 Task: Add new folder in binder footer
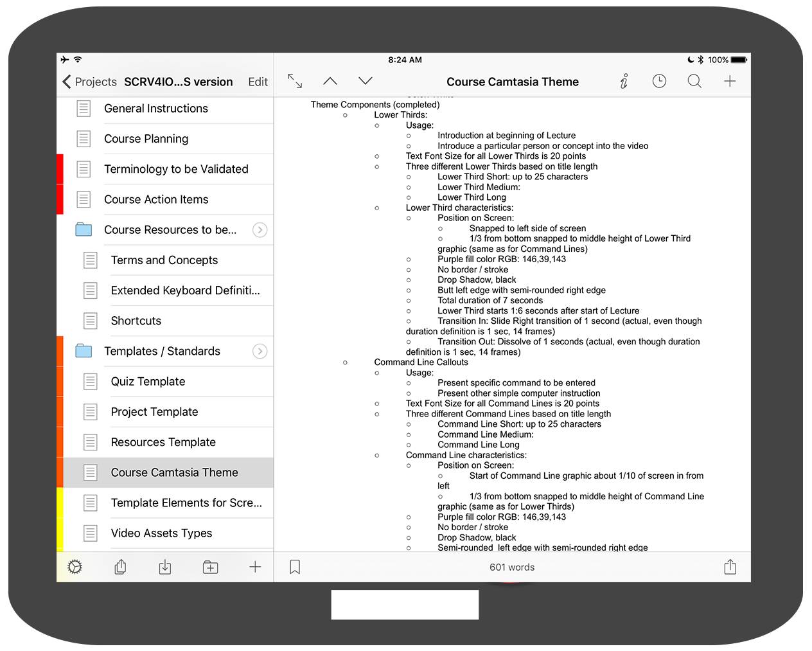[x=210, y=567]
